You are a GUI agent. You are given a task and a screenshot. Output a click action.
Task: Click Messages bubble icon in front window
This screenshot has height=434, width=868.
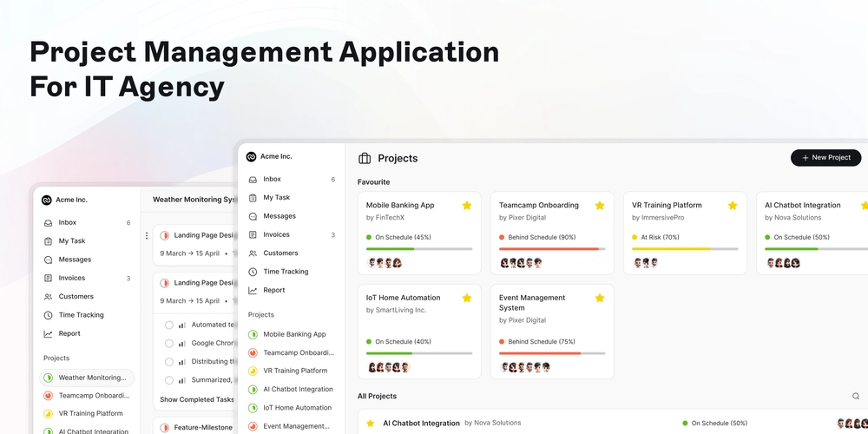tap(253, 216)
